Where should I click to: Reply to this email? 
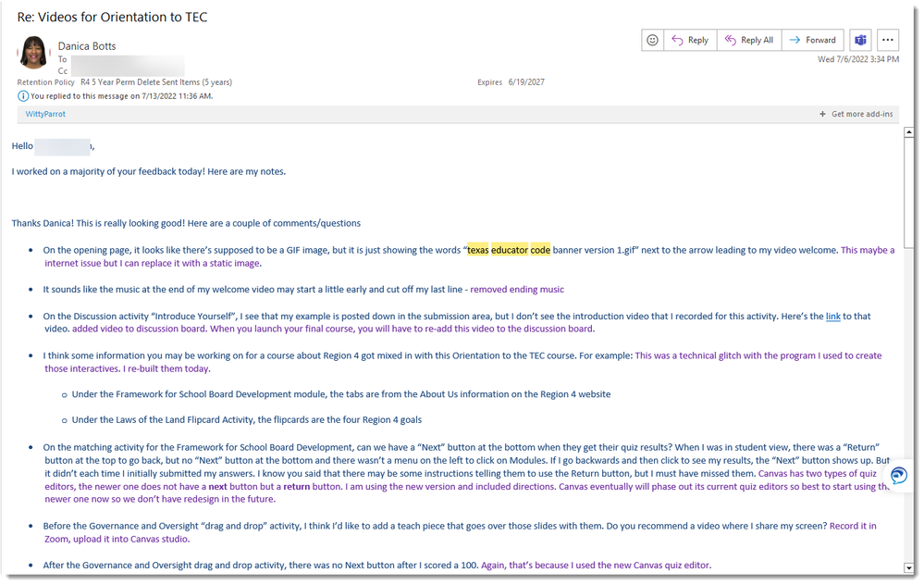coord(690,40)
